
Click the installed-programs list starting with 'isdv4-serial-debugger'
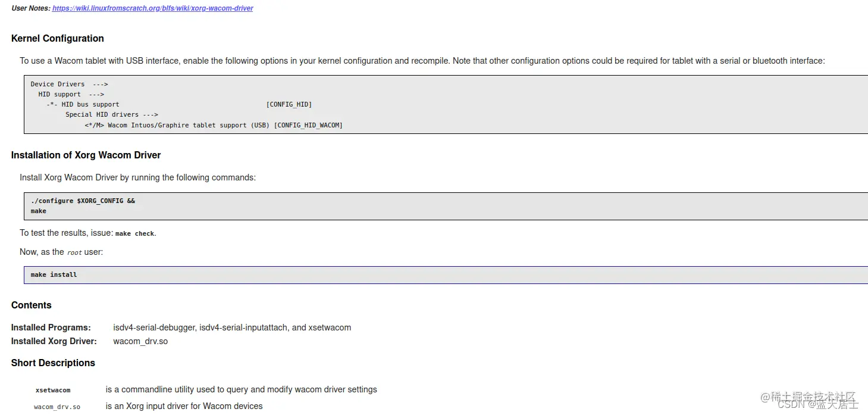coord(232,327)
